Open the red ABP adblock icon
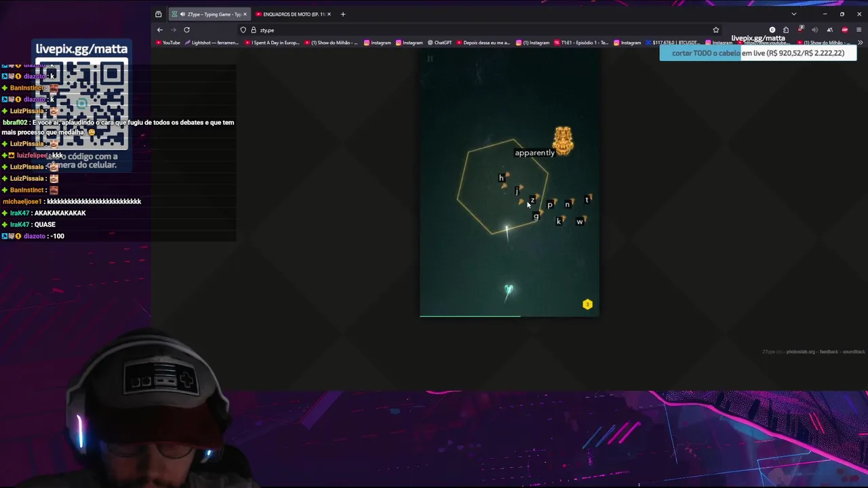Image resolution: width=868 pixels, height=488 pixels. [844, 30]
